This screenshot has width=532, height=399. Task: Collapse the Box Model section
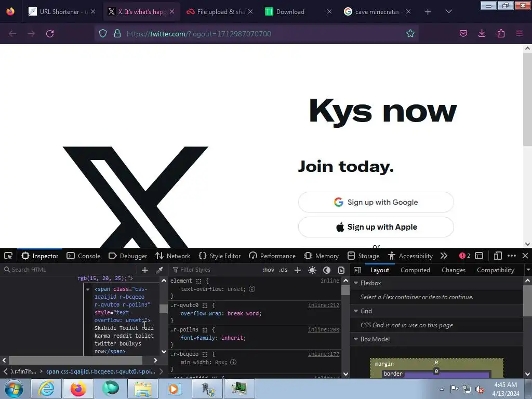click(x=356, y=339)
